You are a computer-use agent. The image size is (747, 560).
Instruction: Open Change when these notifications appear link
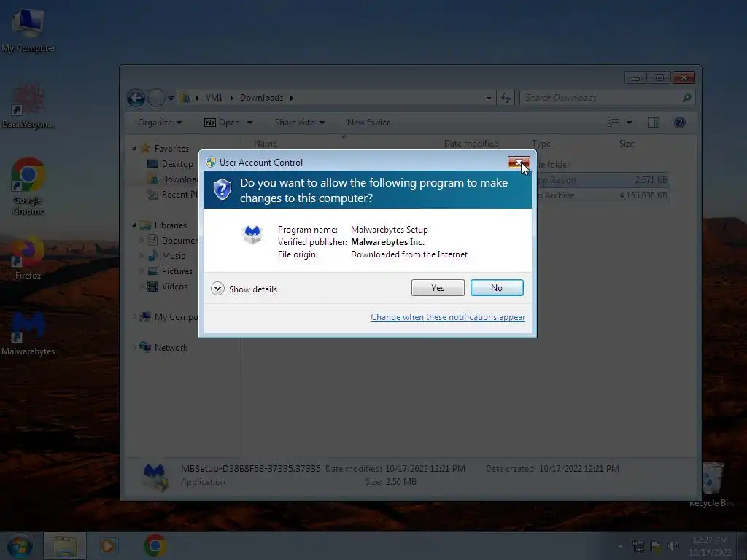pos(447,317)
